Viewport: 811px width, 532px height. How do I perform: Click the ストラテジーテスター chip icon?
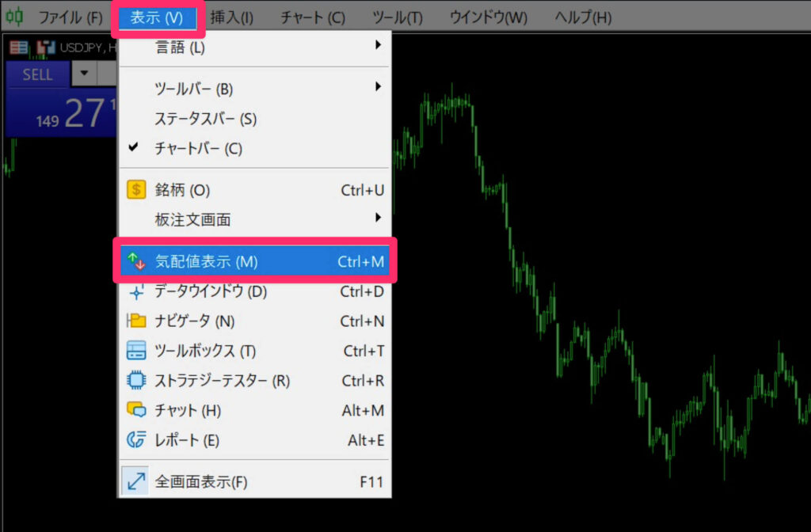click(135, 381)
